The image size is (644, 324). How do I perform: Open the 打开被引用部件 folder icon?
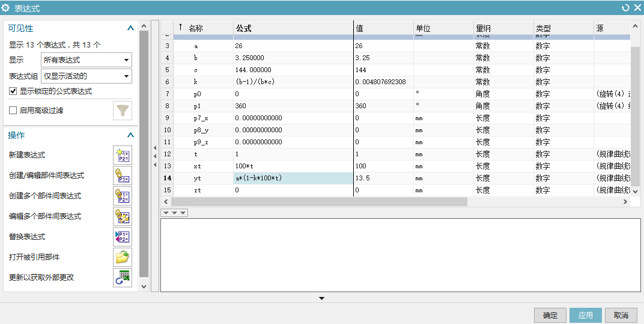point(123,257)
